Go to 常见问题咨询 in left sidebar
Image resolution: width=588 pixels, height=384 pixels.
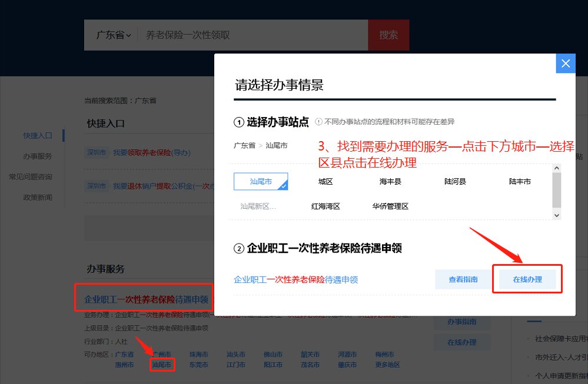(30, 176)
